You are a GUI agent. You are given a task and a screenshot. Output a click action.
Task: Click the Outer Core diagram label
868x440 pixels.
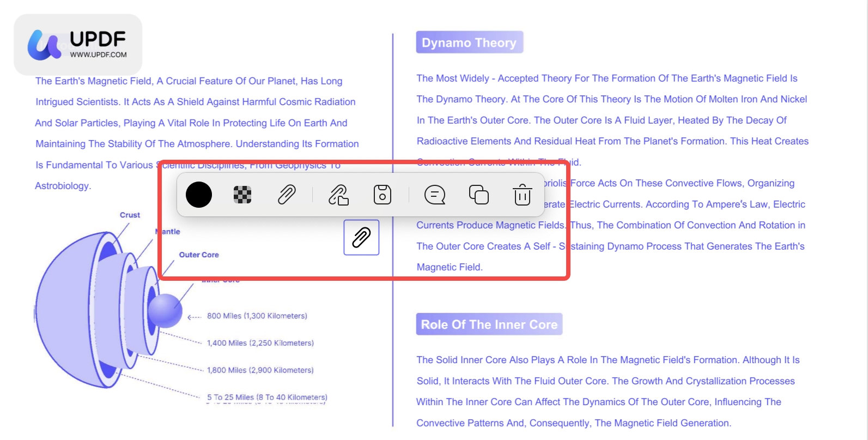click(x=199, y=255)
